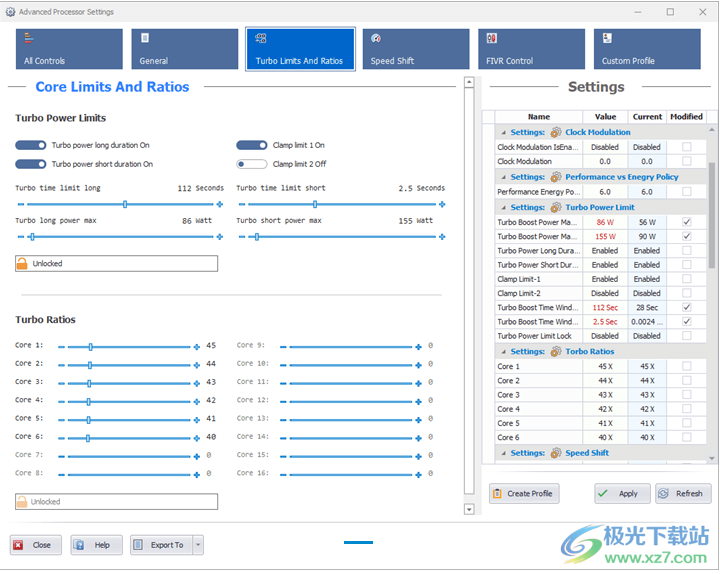
Task: Increase Turbo long power max with plus icon
Action: tap(219, 237)
